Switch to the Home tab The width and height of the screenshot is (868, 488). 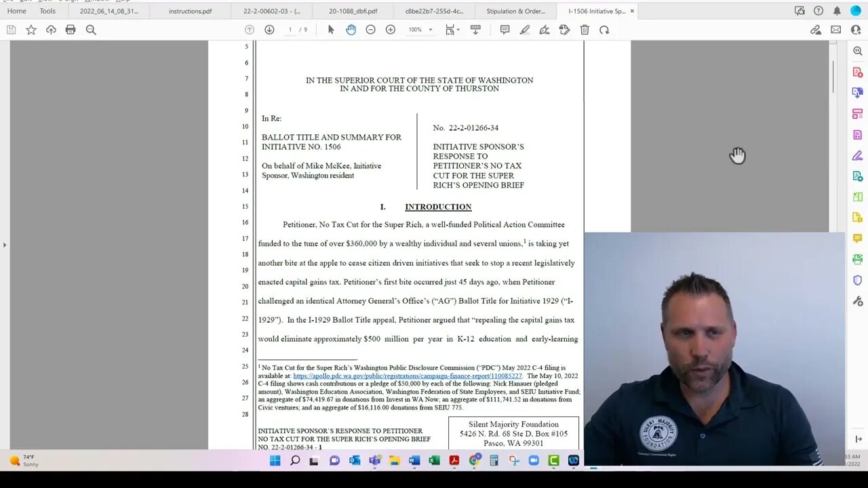[x=16, y=11]
